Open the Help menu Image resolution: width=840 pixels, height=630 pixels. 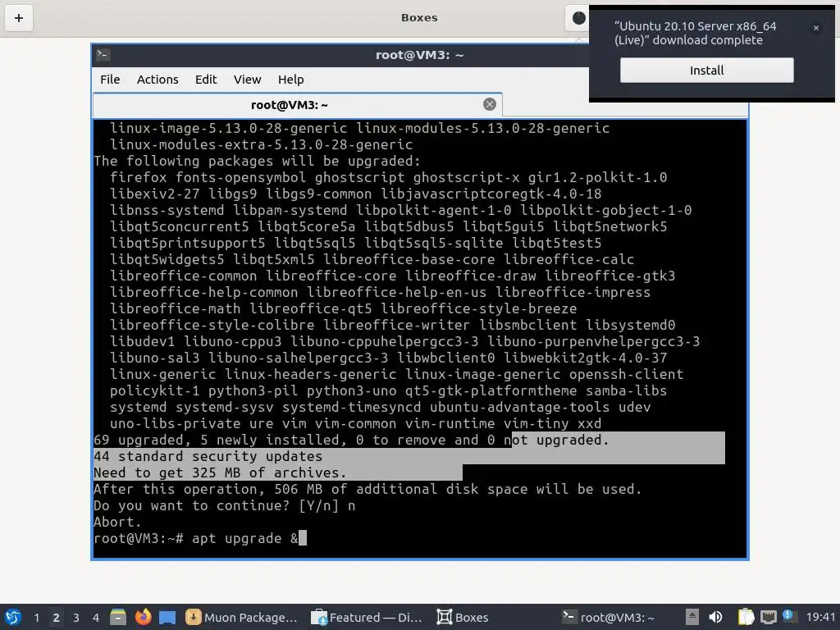(x=291, y=80)
